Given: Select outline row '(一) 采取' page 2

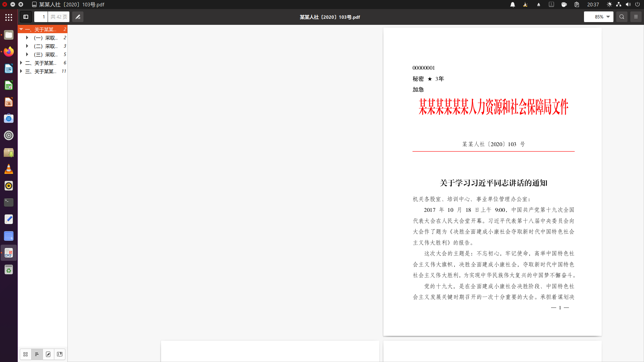Looking at the screenshot, I should click(x=43, y=38).
